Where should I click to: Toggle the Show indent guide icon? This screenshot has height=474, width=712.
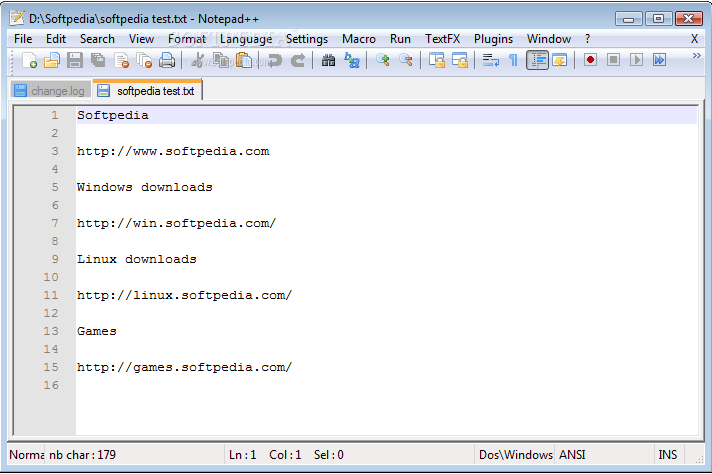click(538, 60)
